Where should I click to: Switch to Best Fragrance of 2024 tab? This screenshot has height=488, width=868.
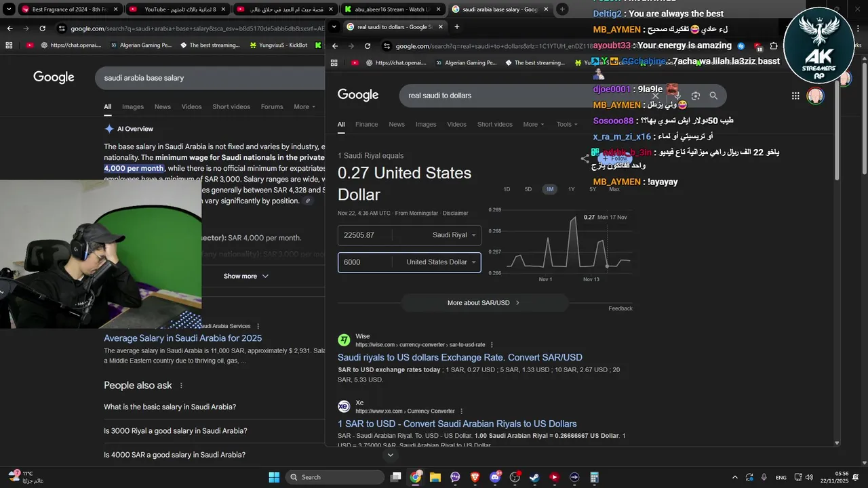coord(69,9)
